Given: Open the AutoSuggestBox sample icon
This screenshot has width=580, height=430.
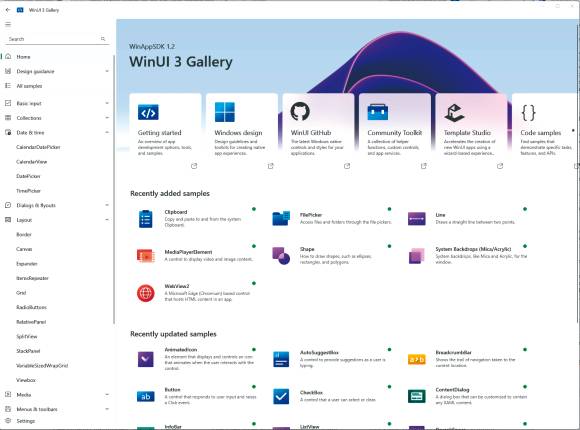Looking at the screenshot, I should [281, 359].
